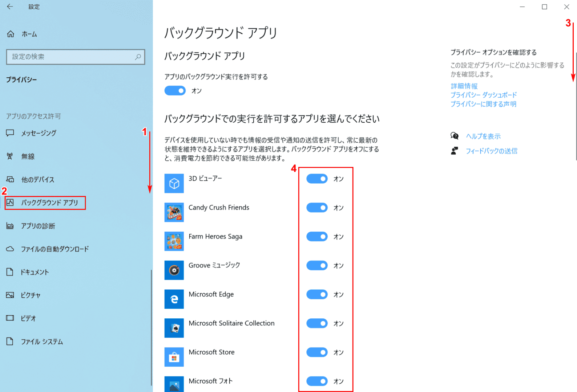Viewport: 577px width, 392px height.
Task: Toggle Groove ミュージック background setting
Action: pyautogui.click(x=317, y=266)
